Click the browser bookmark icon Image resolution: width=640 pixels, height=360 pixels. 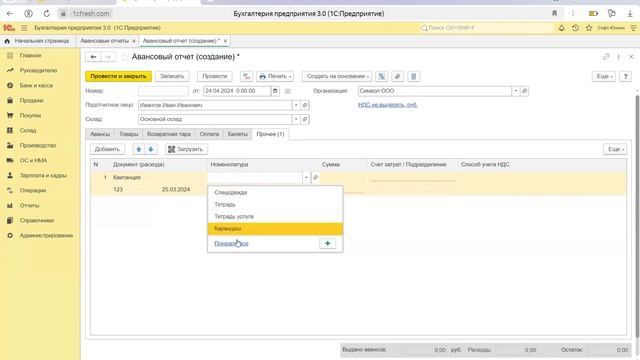tap(554, 13)
